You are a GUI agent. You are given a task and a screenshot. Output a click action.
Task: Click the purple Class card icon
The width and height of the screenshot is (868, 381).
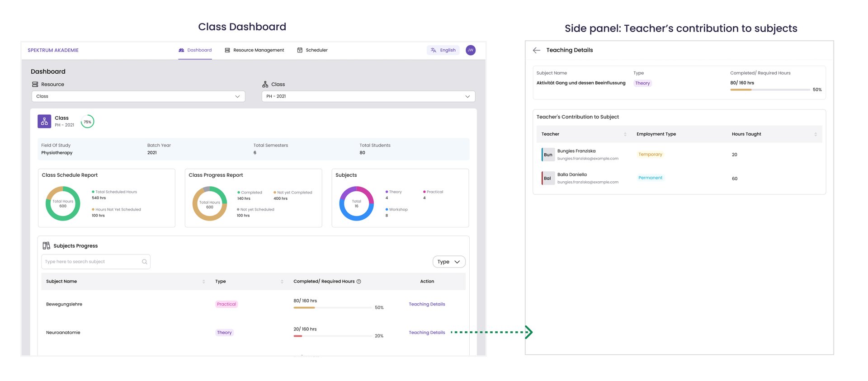click(x=44, y=121)
